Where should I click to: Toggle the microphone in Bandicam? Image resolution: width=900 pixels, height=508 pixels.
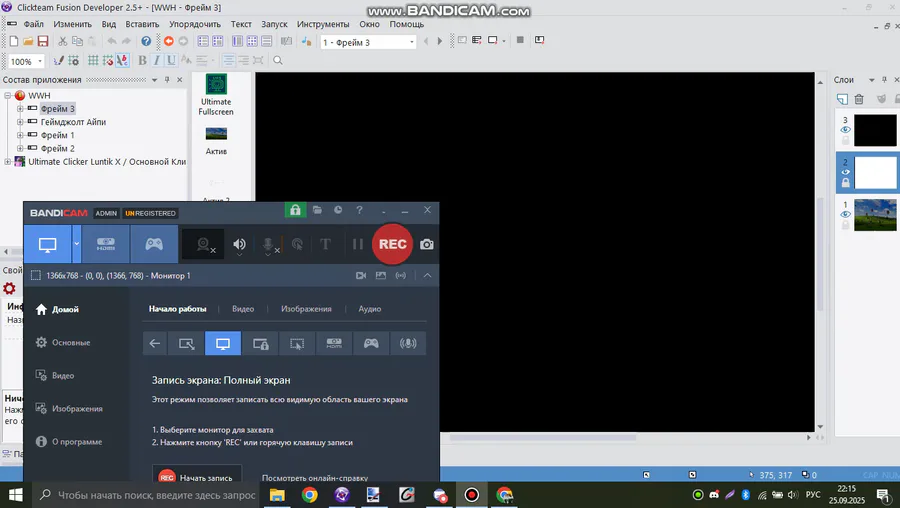[x=269, y=245]
